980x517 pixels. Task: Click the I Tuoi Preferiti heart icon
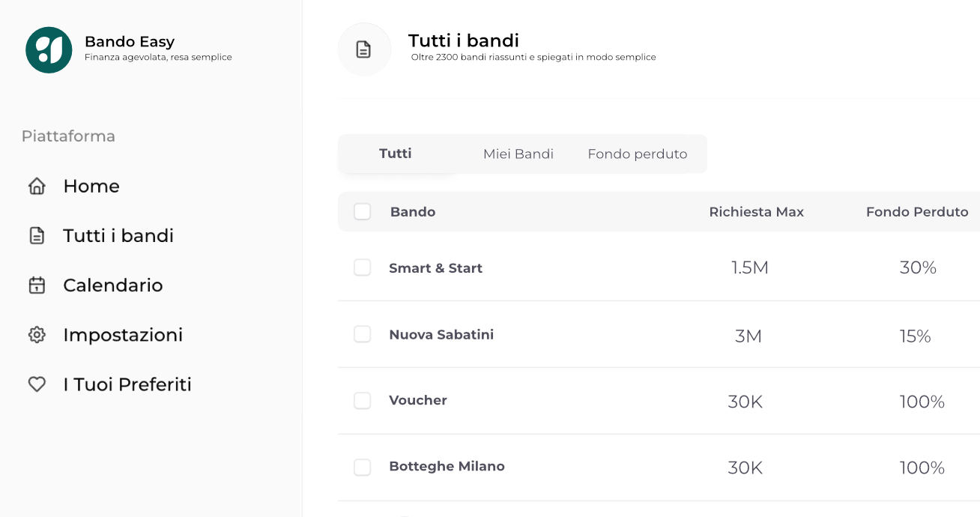pos(37,384)
